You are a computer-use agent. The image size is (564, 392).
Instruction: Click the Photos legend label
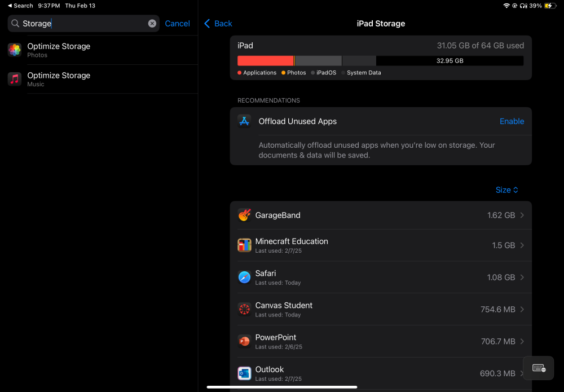[297, 73]
